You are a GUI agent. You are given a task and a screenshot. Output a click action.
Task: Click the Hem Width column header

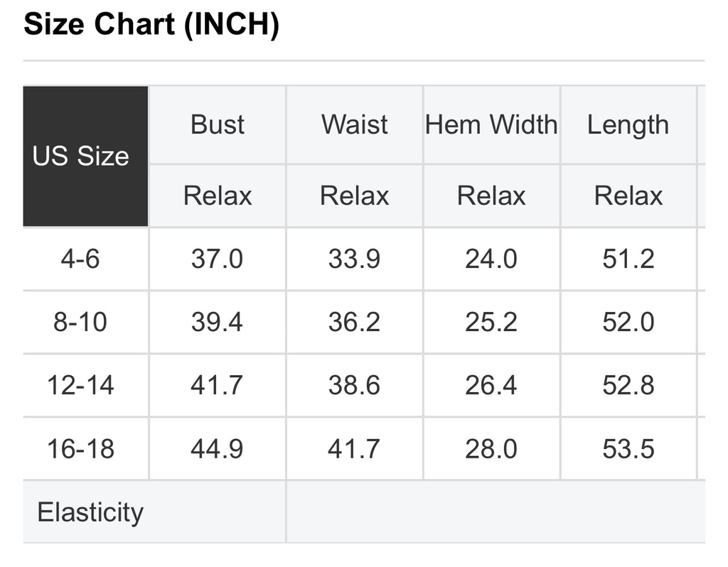coord(491,125)
